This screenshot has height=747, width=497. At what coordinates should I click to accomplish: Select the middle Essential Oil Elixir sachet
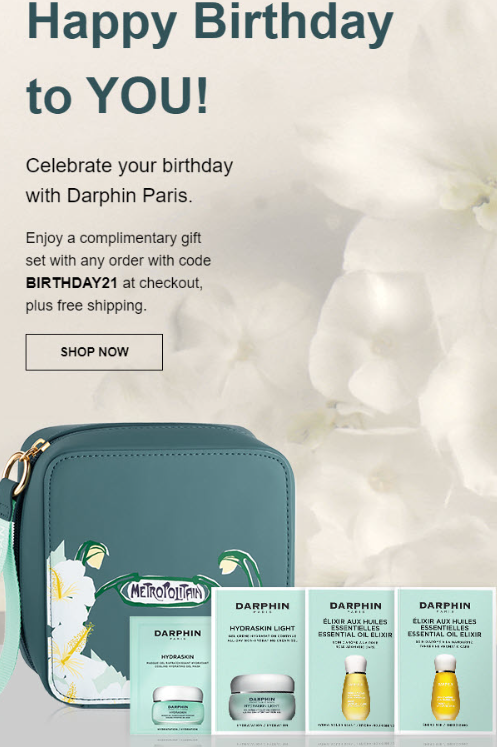354,659
